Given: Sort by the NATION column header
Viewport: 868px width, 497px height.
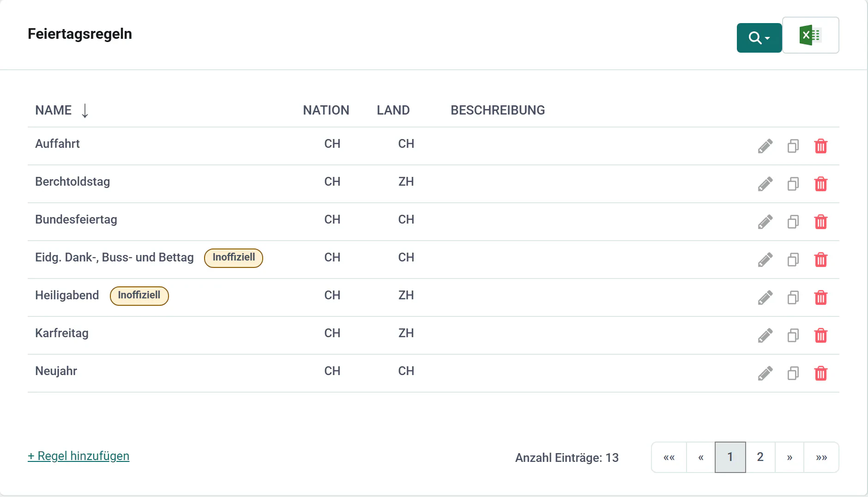Looking at the screenshot, I should [x=326, y=110].
